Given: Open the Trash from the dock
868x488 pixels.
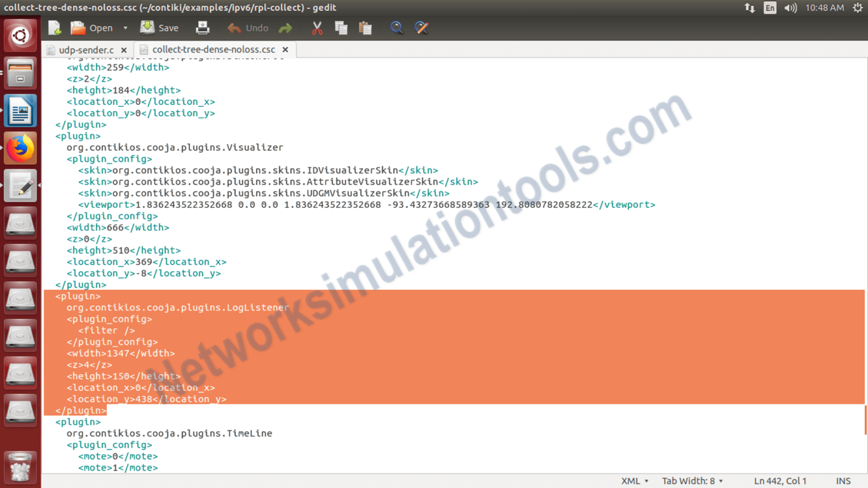Looking at the screenshot, I should 20,467.
